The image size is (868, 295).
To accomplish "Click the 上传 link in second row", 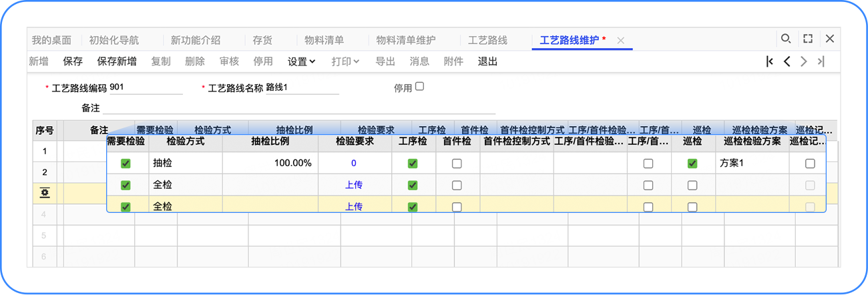I will pos(354,185).
